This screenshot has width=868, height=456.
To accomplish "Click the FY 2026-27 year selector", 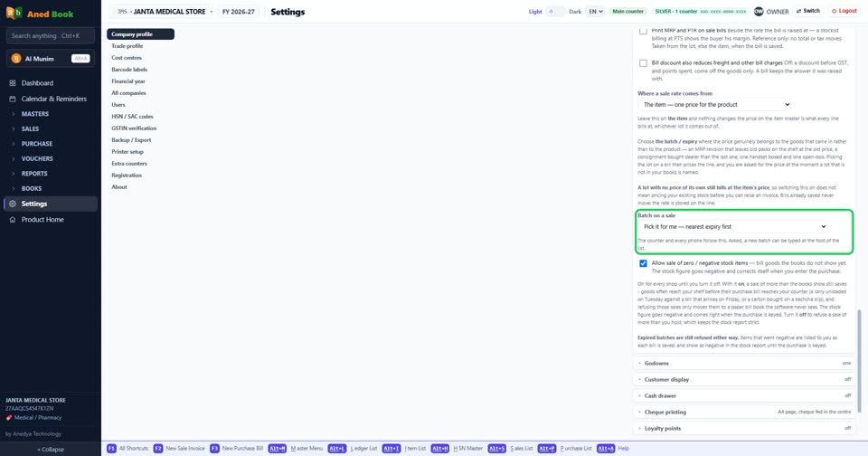I will 238,11.
